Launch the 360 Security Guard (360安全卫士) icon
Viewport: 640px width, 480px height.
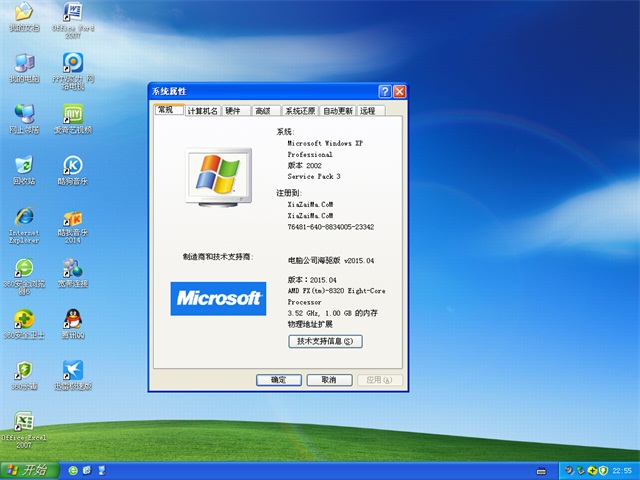24,319
